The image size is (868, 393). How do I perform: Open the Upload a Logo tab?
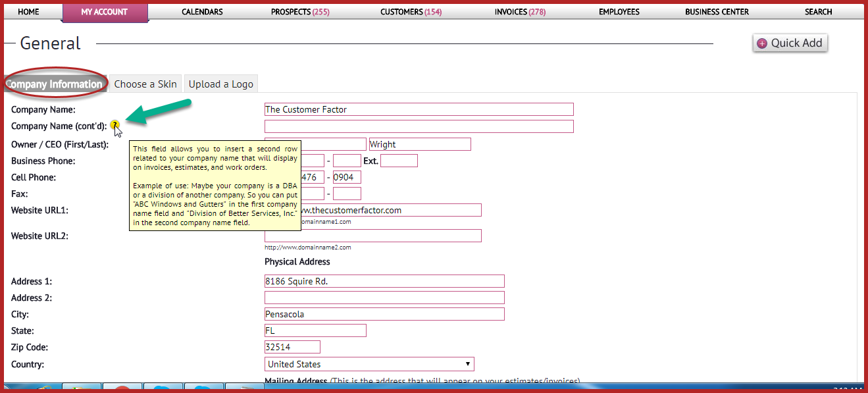coord(220,84)
